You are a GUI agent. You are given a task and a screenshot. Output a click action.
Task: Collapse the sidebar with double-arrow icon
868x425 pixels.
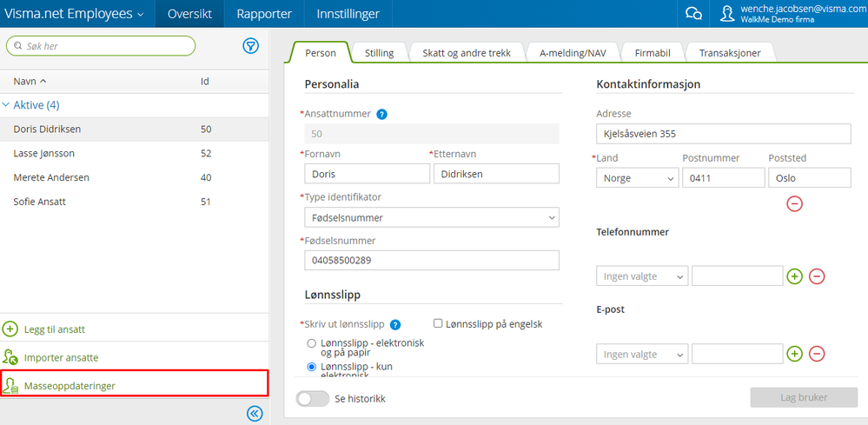point(254,414)
